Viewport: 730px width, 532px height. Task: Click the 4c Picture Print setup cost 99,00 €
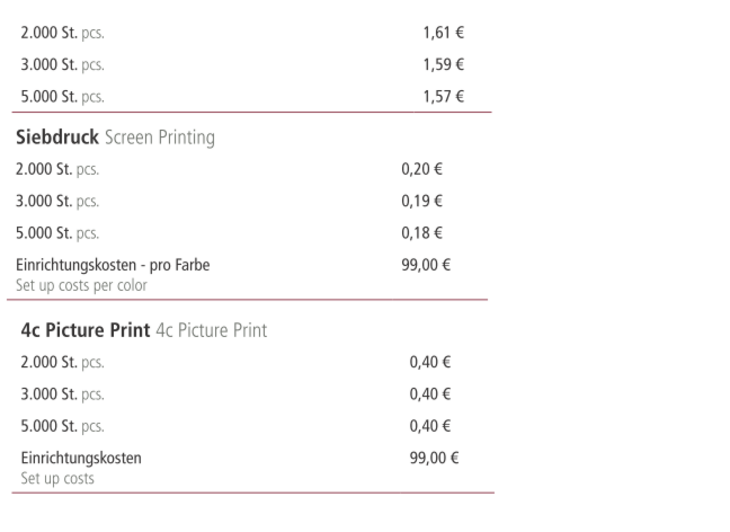[434, 458]
